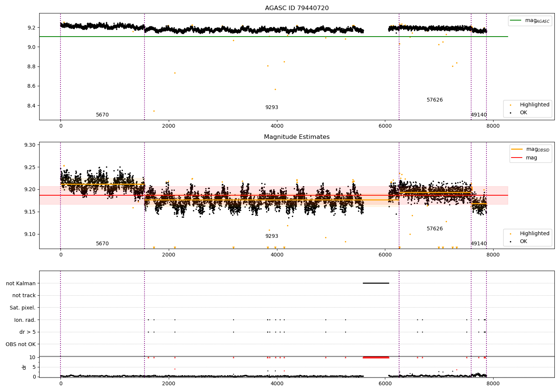
Task: Click the plot title AGASC ID 79440720
Action: pyautogui.click(x=297, y=8)
